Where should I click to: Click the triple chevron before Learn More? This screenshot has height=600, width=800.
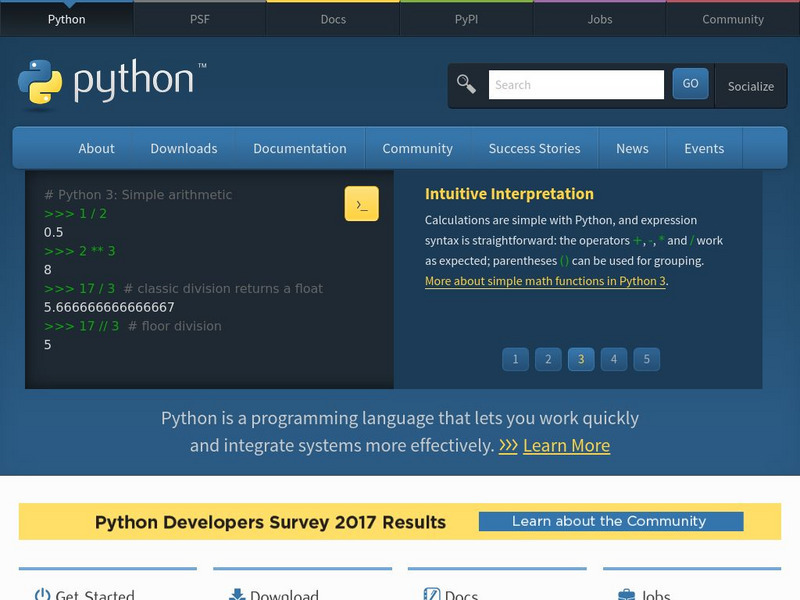click(508, 446)
